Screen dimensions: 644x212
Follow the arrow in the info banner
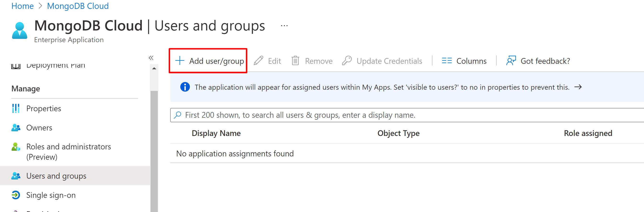click(x=578, y=87)
